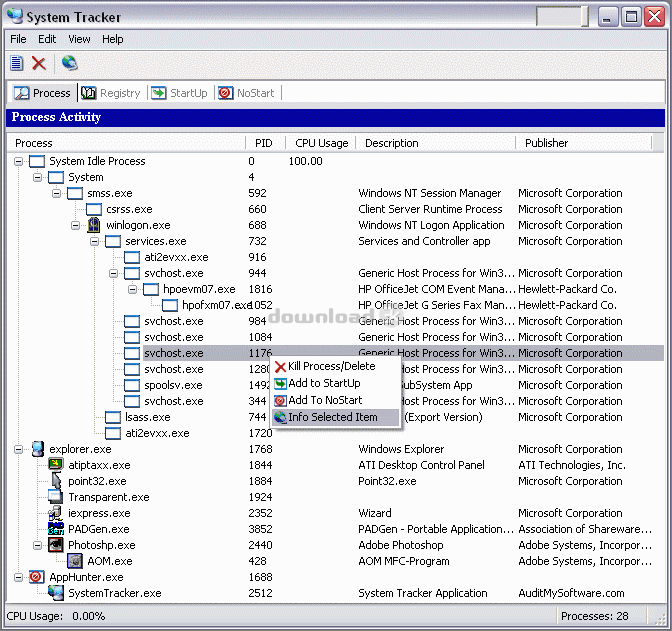Select the highlighted svchost.exe 1176 row
The width and height of the screenshot is (672, 631).
click(403, 353)
